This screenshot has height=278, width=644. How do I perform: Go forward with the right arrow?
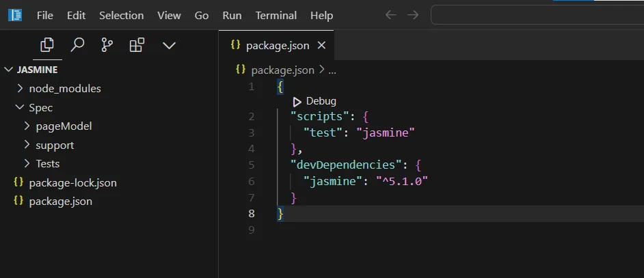413,15
